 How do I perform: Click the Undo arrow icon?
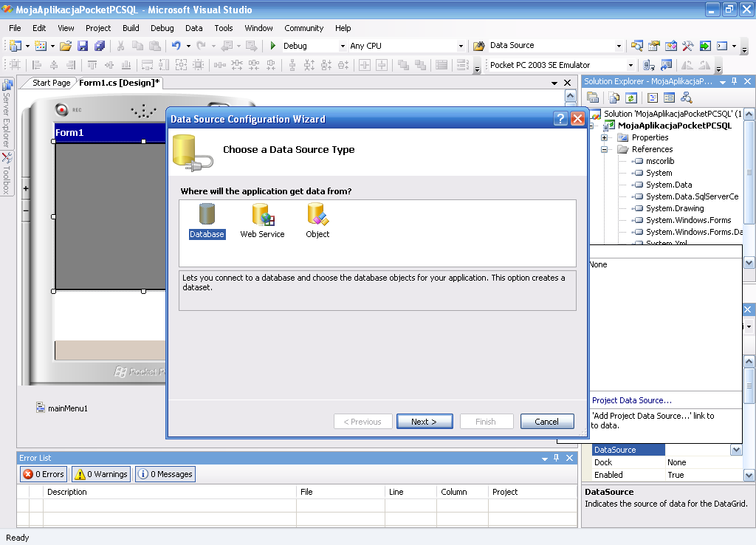point(176,46)
